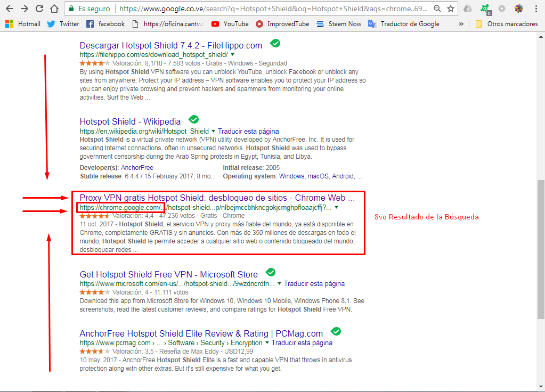Click the https://en.wikipedia.org/wiki/Hotspot_Shield URL text
Image resolution: width=545 pixels, height=392 pixels.
[x=144, y=132]
